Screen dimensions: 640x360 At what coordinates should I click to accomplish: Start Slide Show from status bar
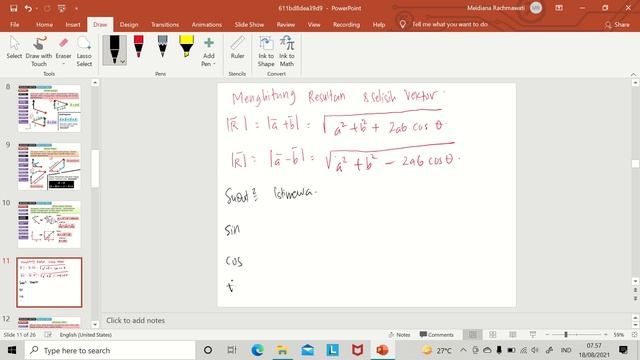(x=532, y=335)
